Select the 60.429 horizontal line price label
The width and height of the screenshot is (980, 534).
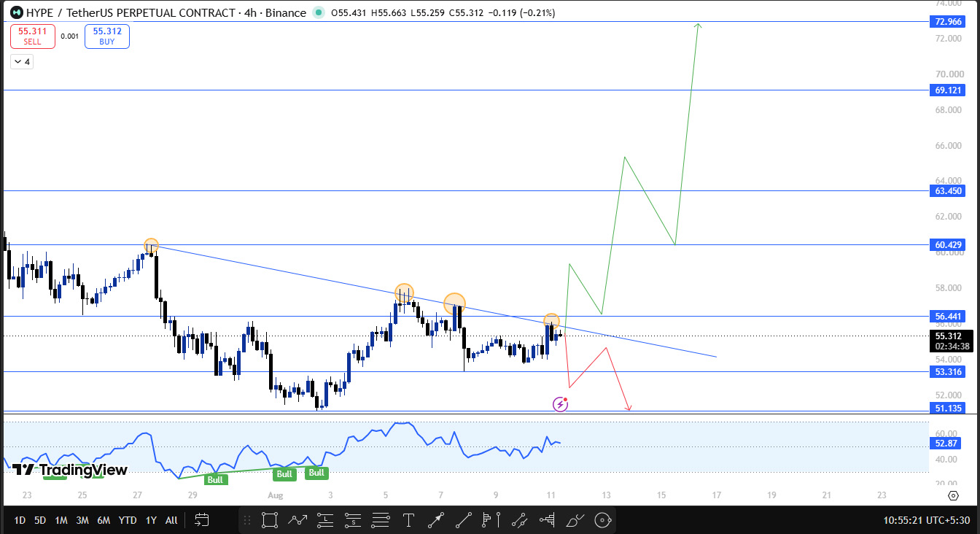(948, 245)
